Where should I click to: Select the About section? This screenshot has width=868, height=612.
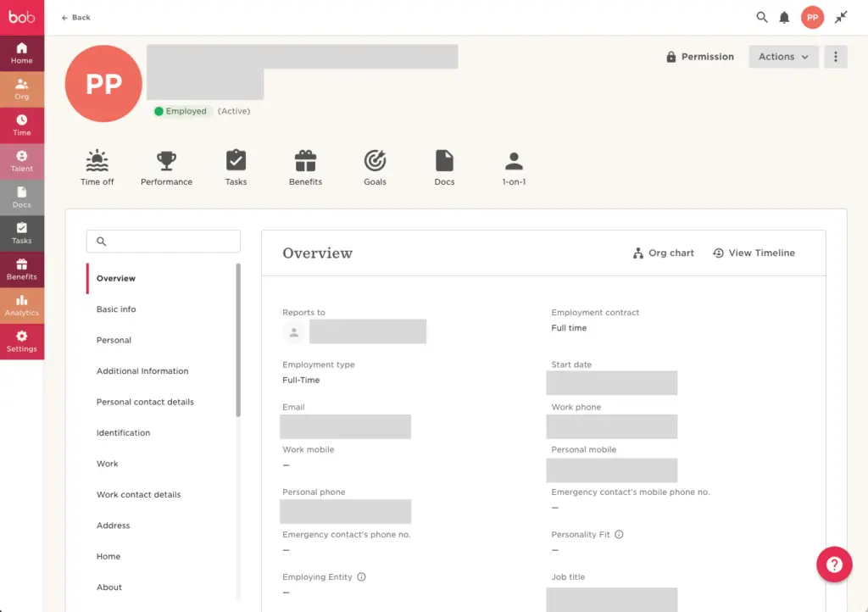[x=162, y=587]
